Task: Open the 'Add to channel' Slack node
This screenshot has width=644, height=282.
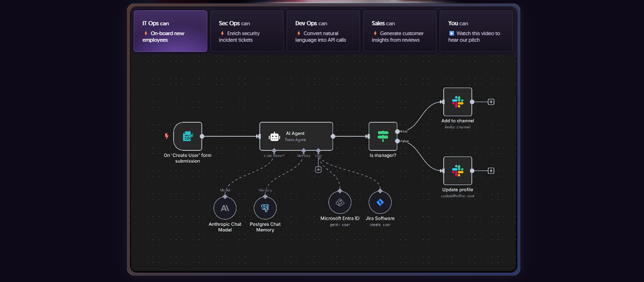Action: 457,102
